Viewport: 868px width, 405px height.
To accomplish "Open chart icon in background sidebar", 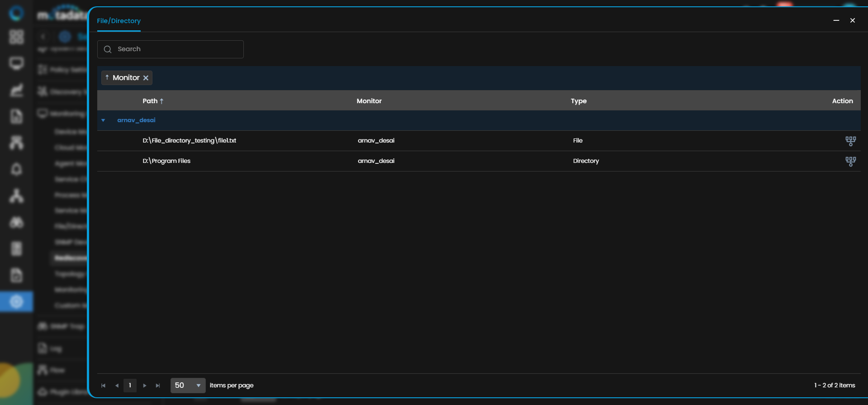I will pyautogui.click(x=16, y=90).
